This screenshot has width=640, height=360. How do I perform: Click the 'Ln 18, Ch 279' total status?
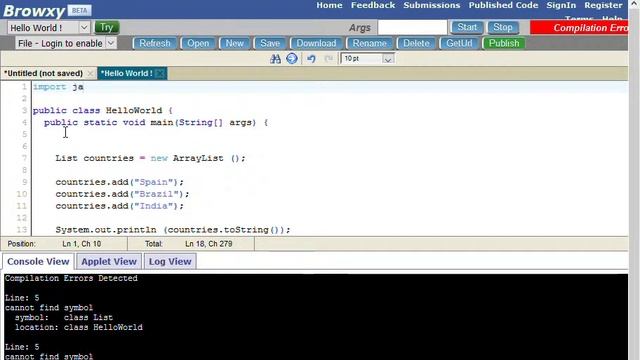pyautogui.click(x=209, y=244)
